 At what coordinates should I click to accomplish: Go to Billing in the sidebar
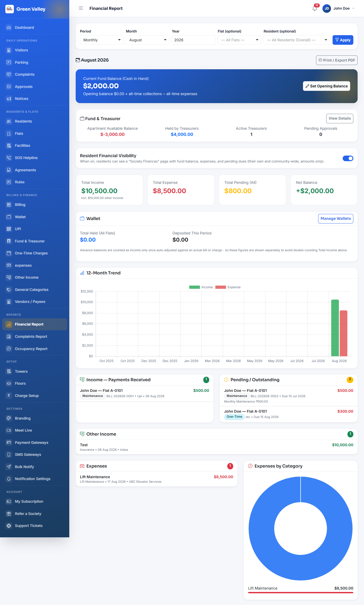[35, 205]
